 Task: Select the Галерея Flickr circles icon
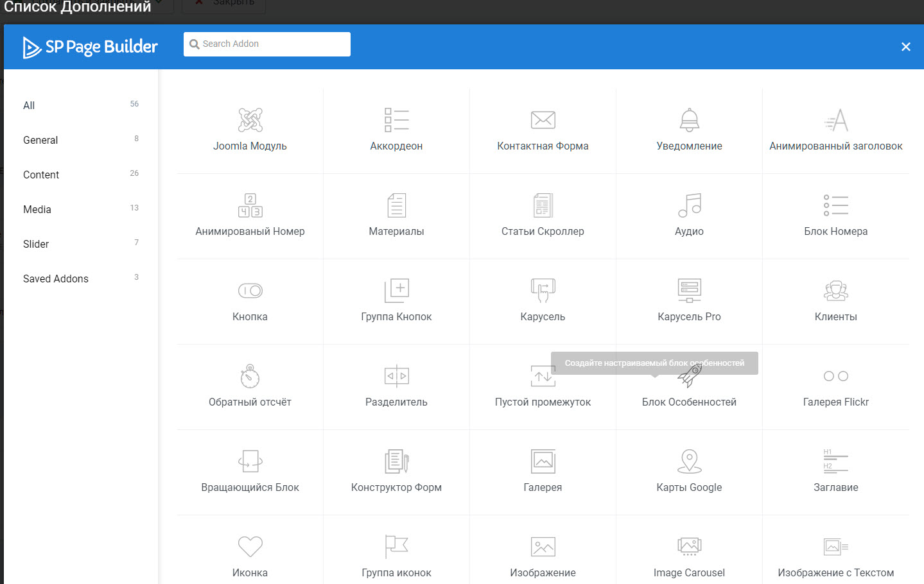pos(836,375)
